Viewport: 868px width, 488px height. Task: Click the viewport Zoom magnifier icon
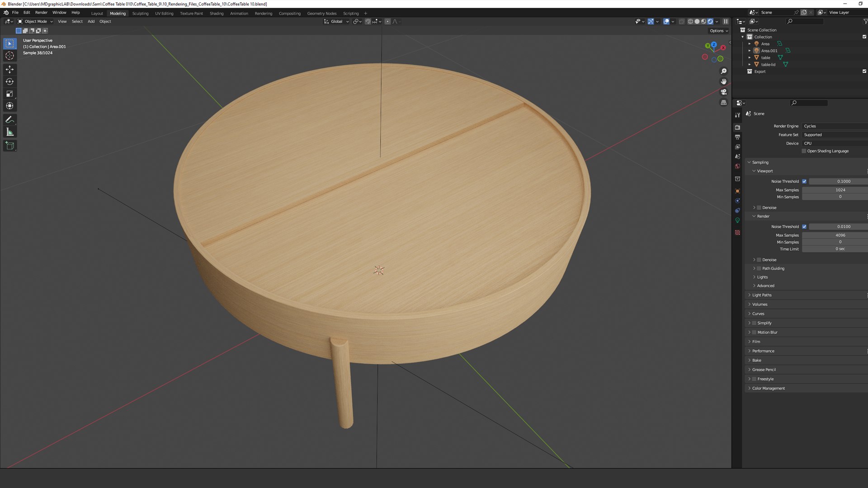coord(723,71)
